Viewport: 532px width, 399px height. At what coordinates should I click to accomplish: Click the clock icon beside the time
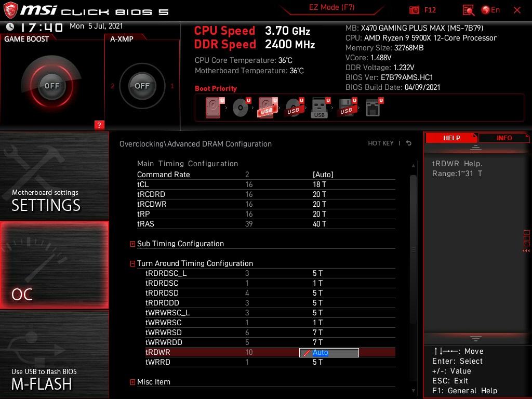point(10,26)
